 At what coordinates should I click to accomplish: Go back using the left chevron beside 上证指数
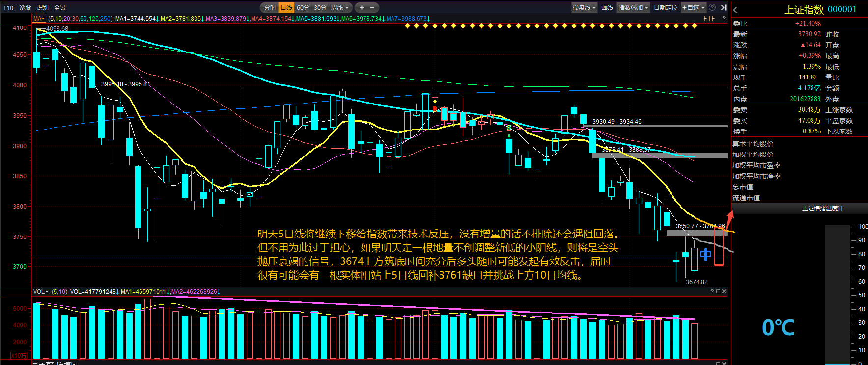(735, 10)
